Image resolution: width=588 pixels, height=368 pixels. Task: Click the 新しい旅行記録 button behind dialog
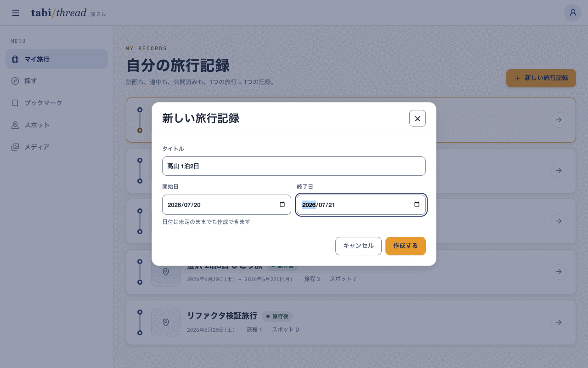pyautogui.click(x=541, y=78)
